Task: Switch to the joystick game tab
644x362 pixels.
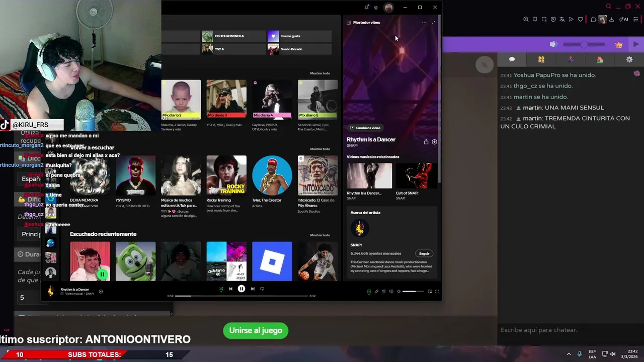Action: pyautogui.click(x=571, y=59)
